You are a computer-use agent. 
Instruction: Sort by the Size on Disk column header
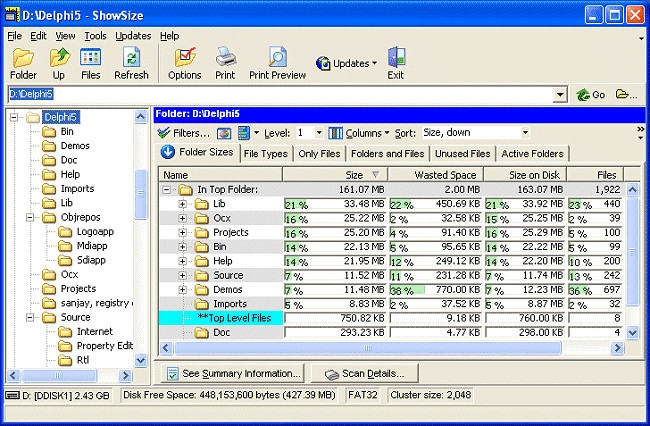[525, 175]
